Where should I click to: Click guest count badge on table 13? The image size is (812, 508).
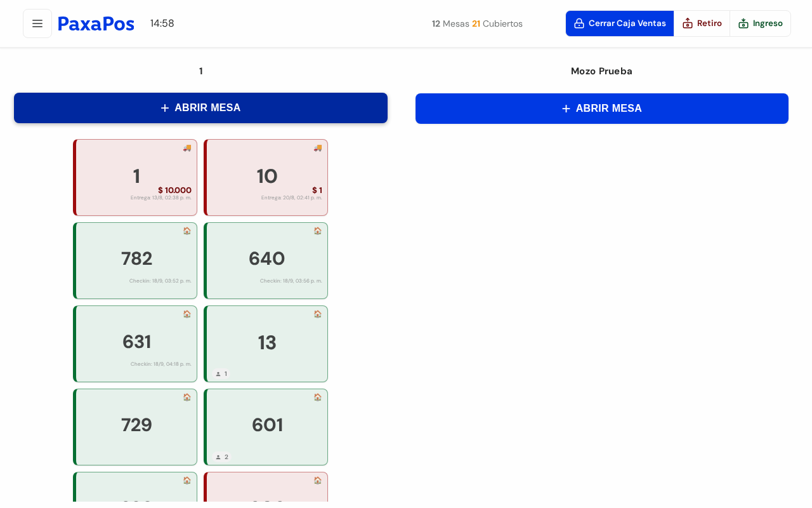tap(221, 374)
